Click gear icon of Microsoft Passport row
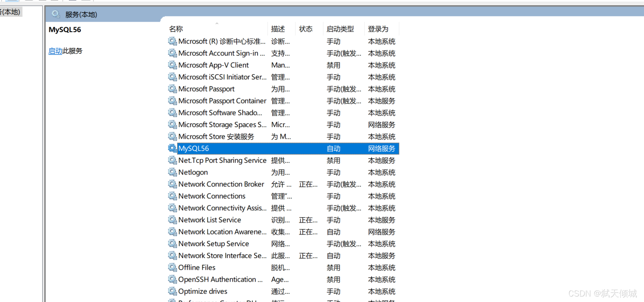 [x=172, y=89]
